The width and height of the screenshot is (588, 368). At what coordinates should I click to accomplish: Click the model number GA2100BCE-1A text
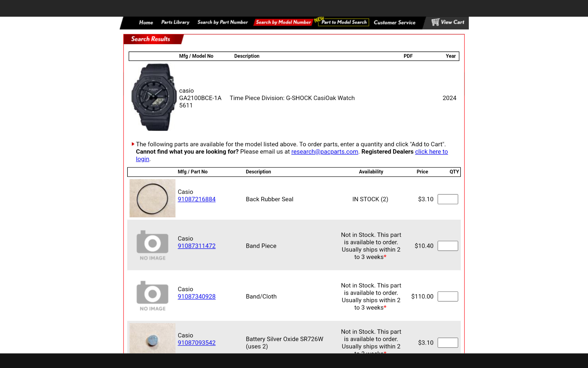tap(200, 98)
